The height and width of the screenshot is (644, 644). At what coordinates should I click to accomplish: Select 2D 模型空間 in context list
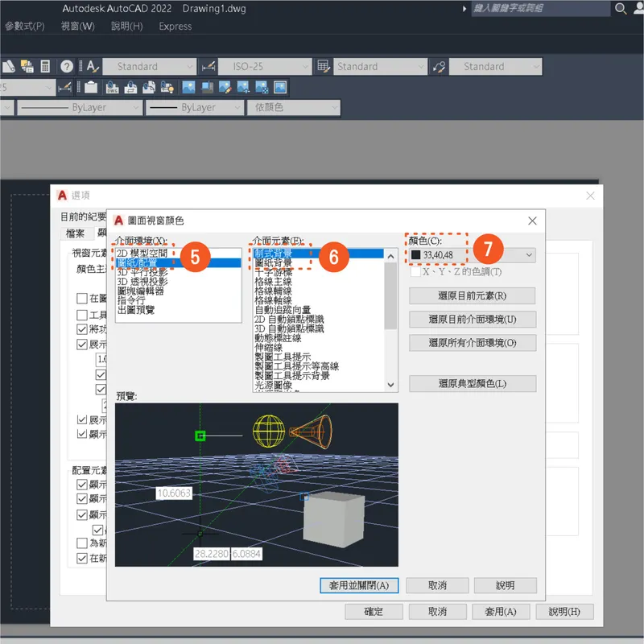[x=142, y=254]
